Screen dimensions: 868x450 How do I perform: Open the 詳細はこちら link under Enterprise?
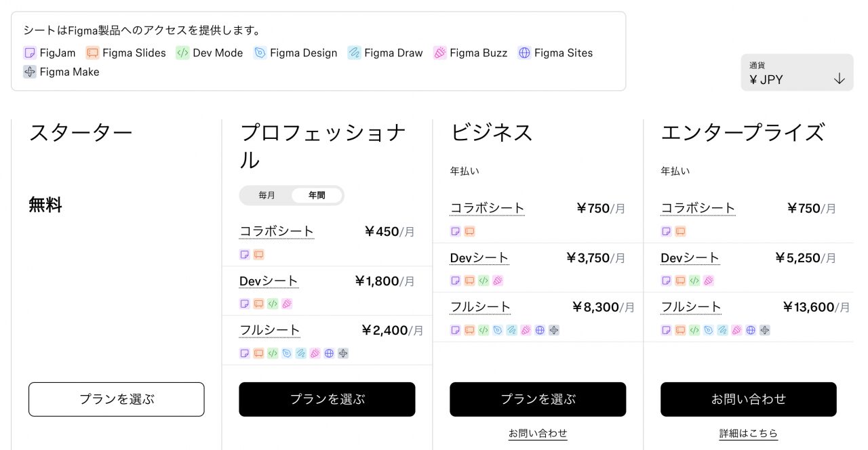click(749, 433)
